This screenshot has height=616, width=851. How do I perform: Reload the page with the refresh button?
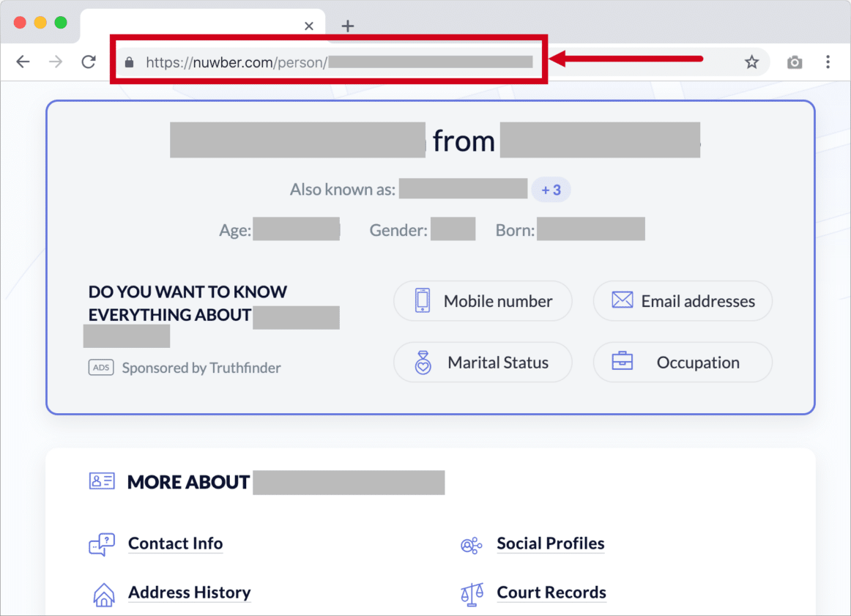coord(89,62)
